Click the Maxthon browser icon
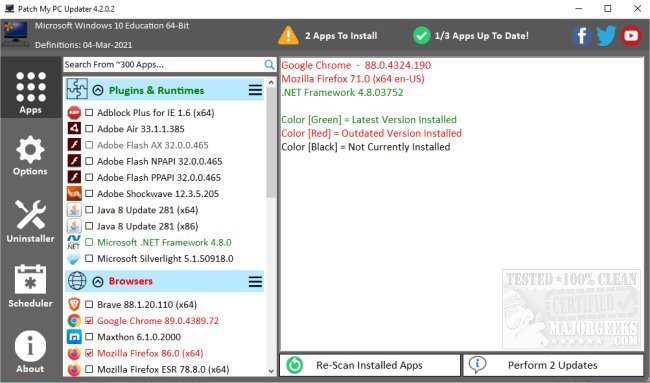 coord(74,337)
